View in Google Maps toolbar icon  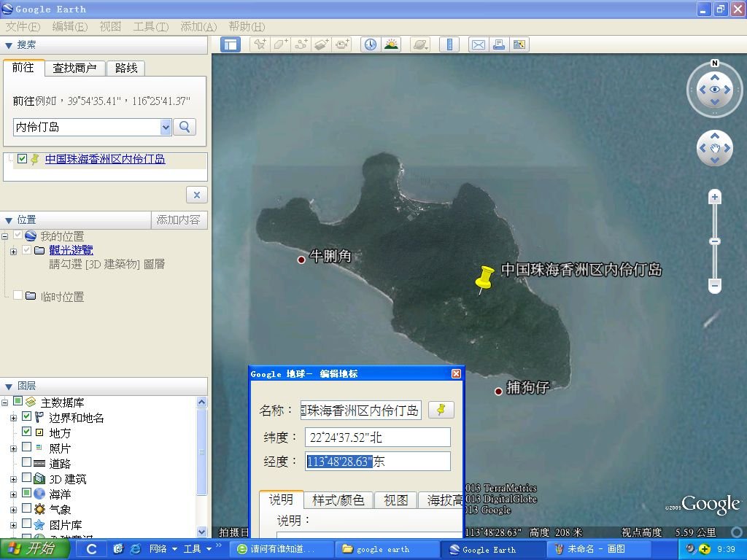click(x=519, y=44)
